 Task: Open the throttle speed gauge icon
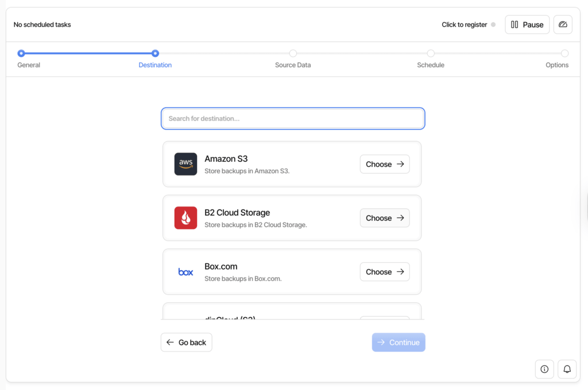point(563,24)
